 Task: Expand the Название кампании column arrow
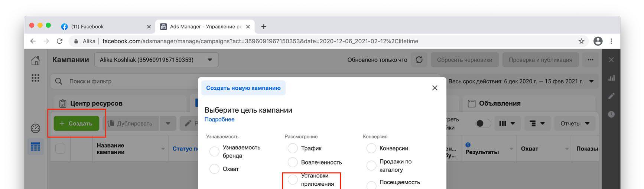click(163, 149)
